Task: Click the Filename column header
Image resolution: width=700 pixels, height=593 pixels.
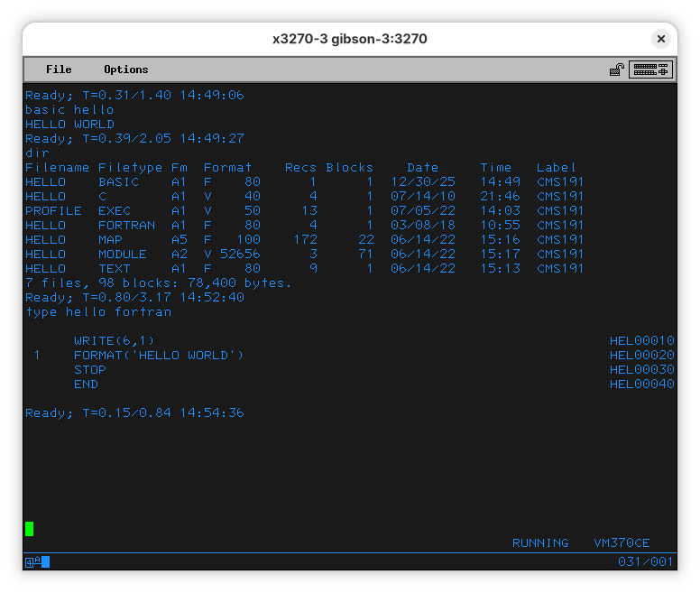Action: pyautogui.click(x=57, y=168)
